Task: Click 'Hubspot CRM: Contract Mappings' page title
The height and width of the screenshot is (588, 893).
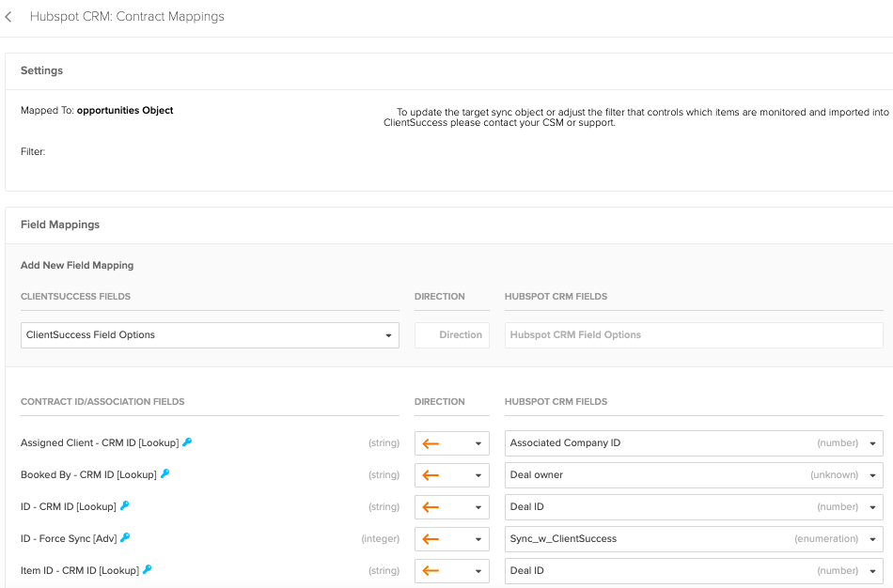Action: (127, 17)
